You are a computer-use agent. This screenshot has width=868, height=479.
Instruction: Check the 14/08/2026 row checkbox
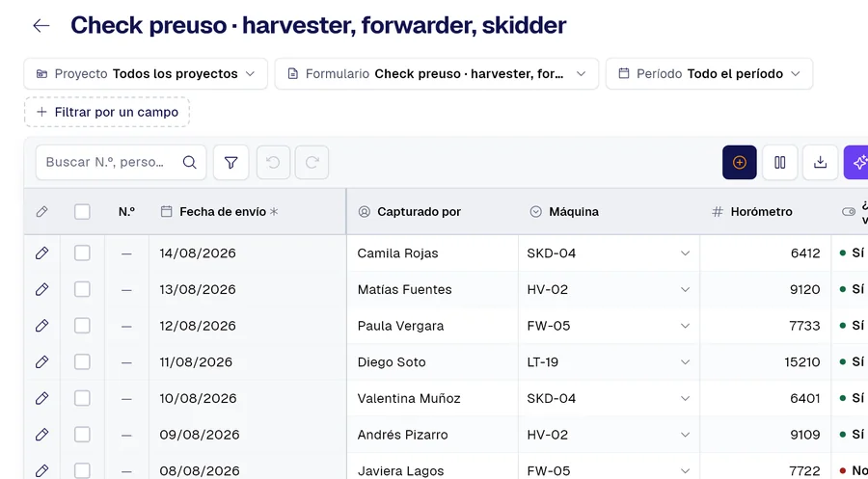click(82, 253)
